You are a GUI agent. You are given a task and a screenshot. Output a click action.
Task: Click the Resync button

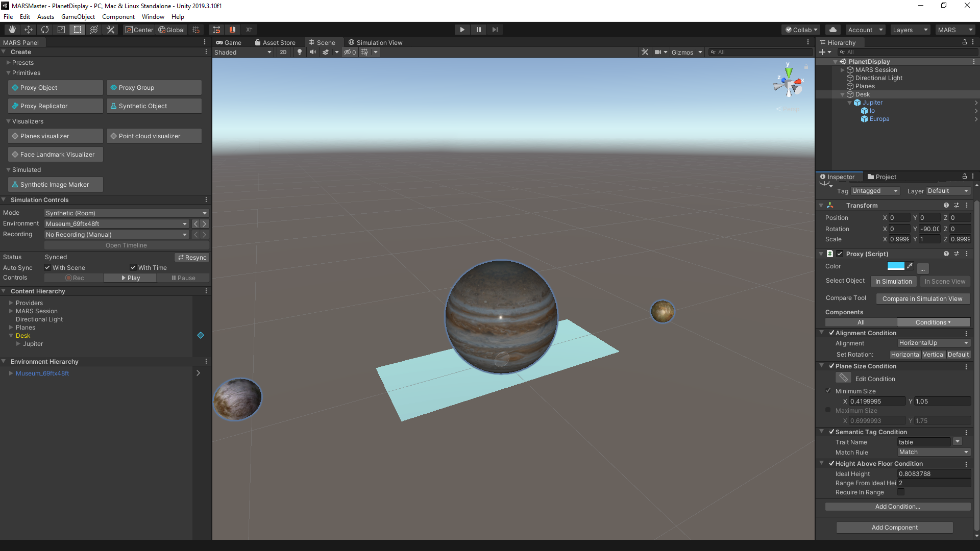[192, 257]
